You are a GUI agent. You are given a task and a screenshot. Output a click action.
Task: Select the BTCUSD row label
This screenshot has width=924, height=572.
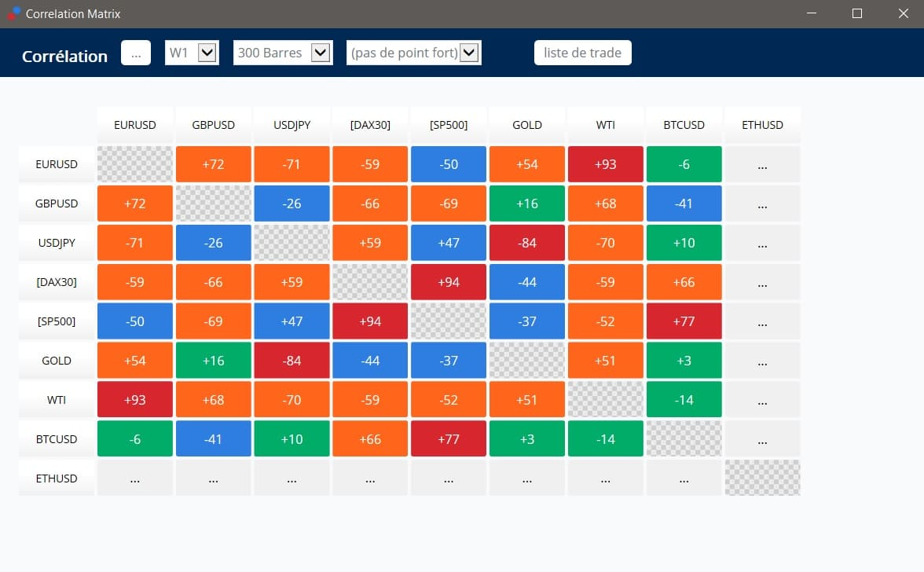57,439
